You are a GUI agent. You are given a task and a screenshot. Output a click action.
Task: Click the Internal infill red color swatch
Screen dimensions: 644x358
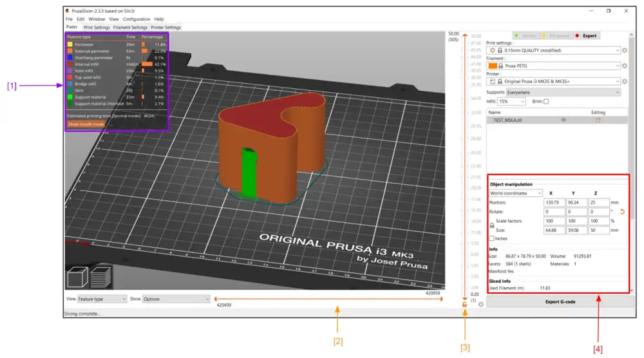(x=70, y=64)
